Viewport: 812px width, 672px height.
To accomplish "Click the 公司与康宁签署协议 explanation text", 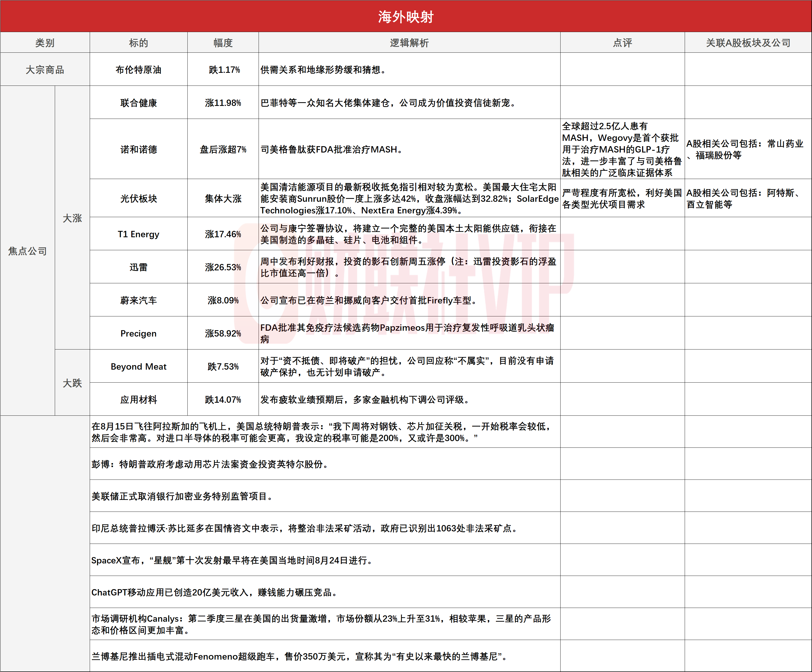I will point(408,234).
